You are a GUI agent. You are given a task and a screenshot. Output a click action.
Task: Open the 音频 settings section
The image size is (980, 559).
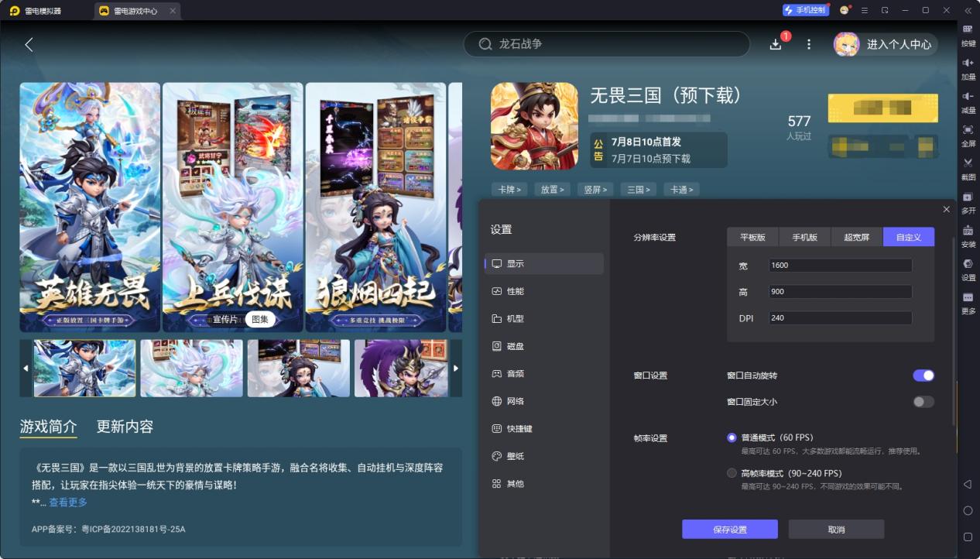543,373
